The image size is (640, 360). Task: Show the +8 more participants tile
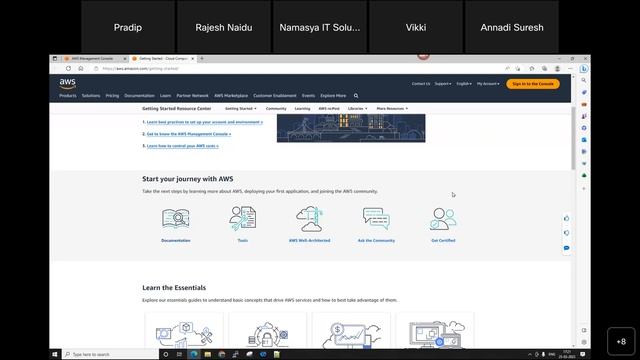point(621,341)
